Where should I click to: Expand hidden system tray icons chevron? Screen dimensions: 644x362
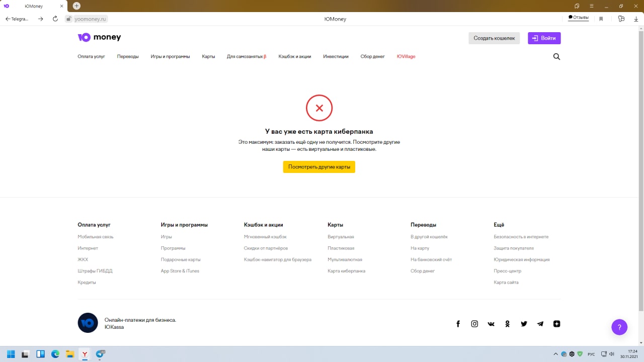(555, 354)
